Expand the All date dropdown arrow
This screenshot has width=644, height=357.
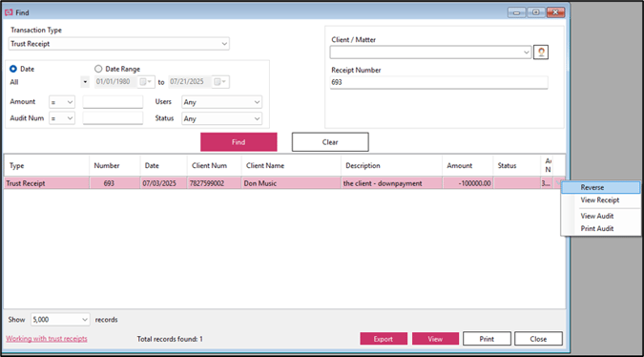click(85, 82)
